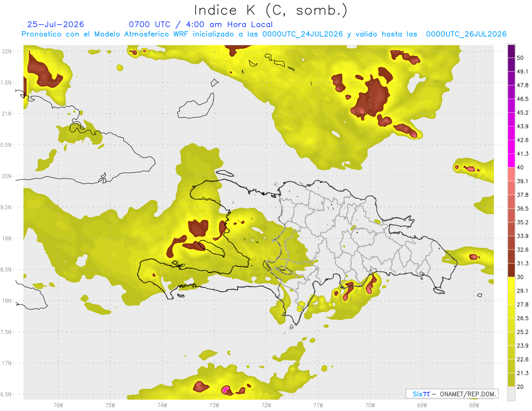The height and width of the screenshot is (411, 532).
Task: Click the '39.1' color scale value
Action: (523, 181)
